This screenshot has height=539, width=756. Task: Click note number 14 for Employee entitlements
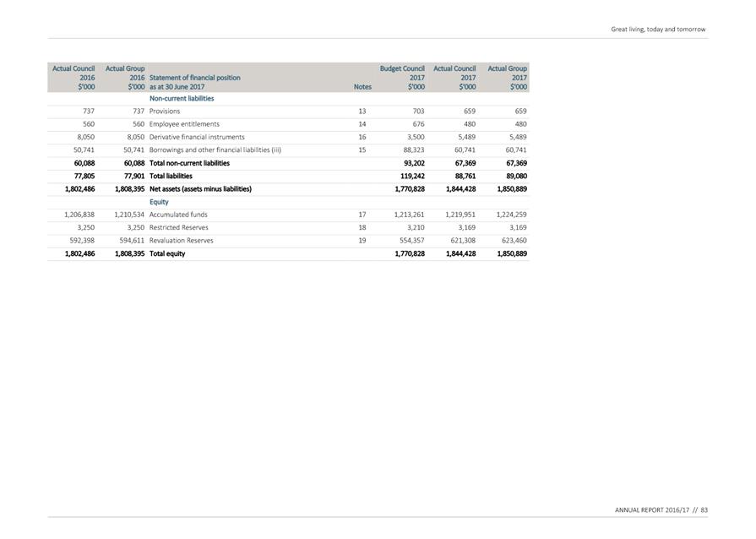pos(362,124)
